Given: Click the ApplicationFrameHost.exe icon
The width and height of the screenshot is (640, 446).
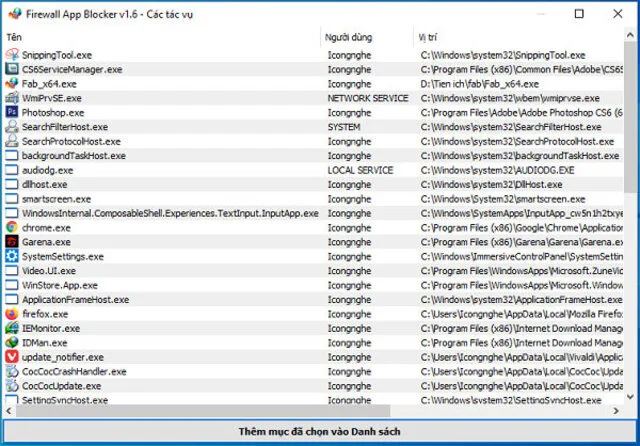Looking at the screenshot, I should click(12, 299).
